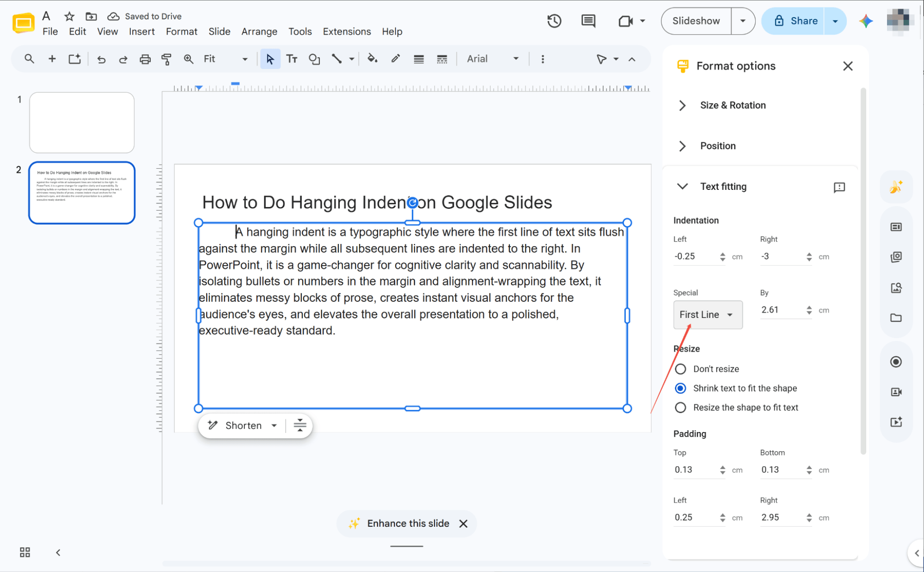Dismiss the Enhance this slide chip
This screenshot has width=924, height=572.
tap(463, 523)
